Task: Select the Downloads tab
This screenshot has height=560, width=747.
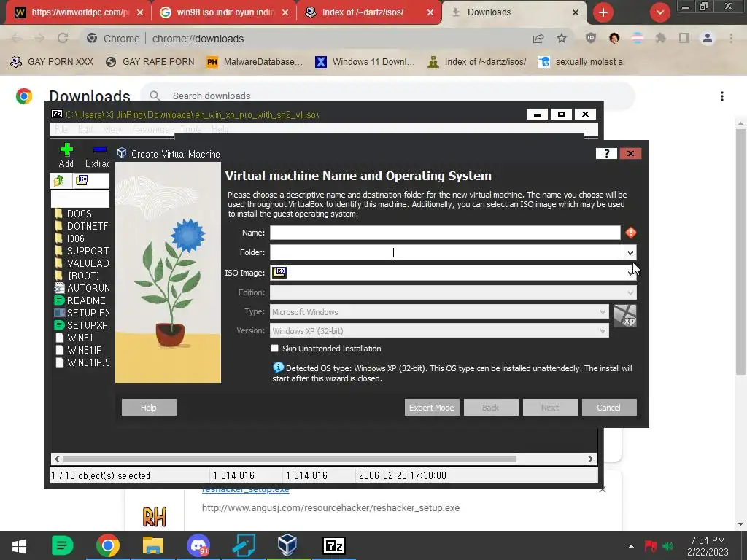Action: 514,12
